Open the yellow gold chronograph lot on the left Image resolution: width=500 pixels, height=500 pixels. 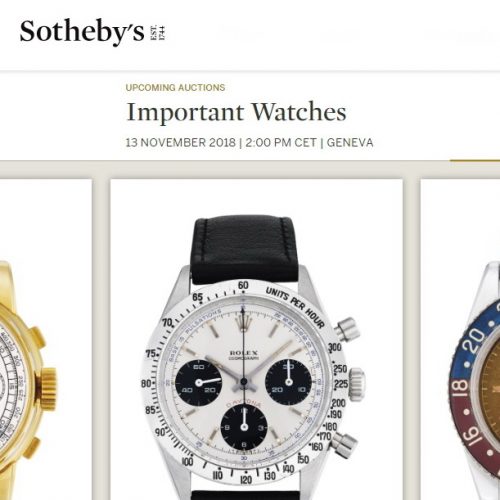click(46, 339)
